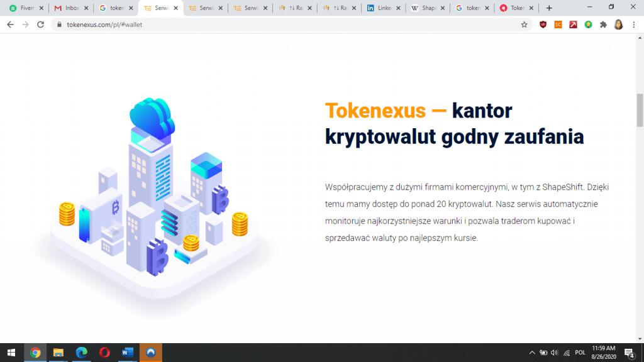Open the Wi-Fi network tray icon
Image resolution: width=644 pixels, height=362 pixels.
pyautogui.click(x=567, y=353)
